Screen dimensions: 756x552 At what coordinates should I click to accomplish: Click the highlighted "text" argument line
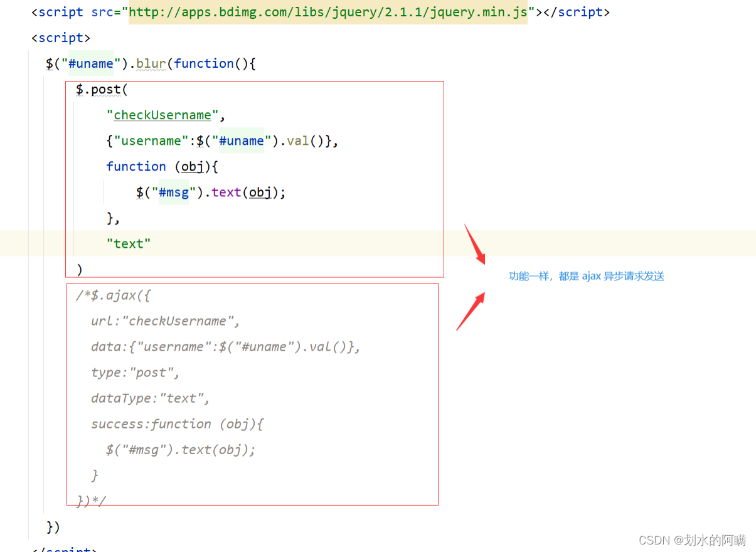[x=129, y=243]
